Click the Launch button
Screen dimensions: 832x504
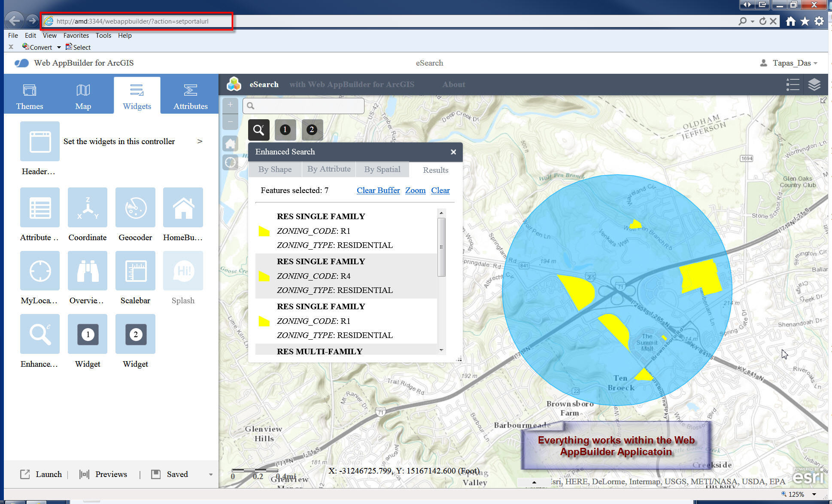click(41, 474)
